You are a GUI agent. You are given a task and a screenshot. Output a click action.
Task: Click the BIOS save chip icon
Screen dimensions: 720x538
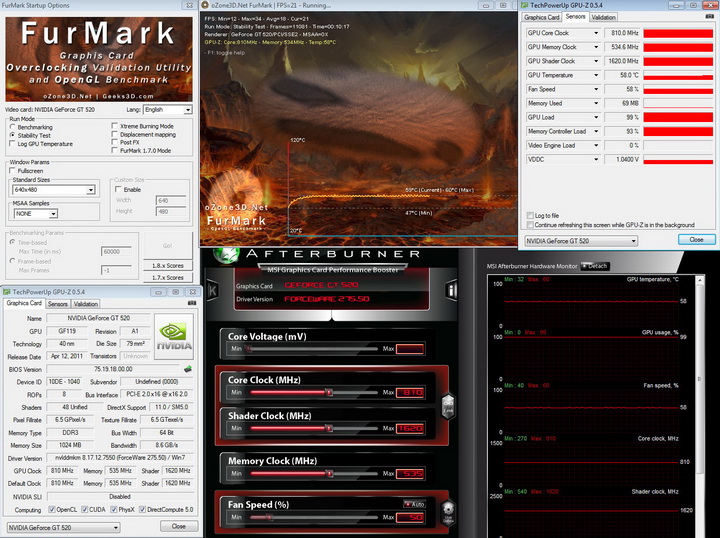187,369
